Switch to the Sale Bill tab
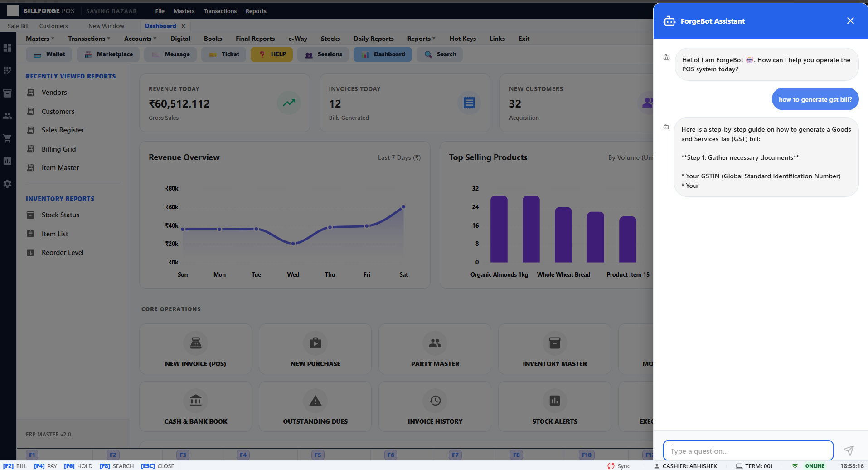This screenshot has width=868, height=470. pyautogui.click(x=18, y=26)
